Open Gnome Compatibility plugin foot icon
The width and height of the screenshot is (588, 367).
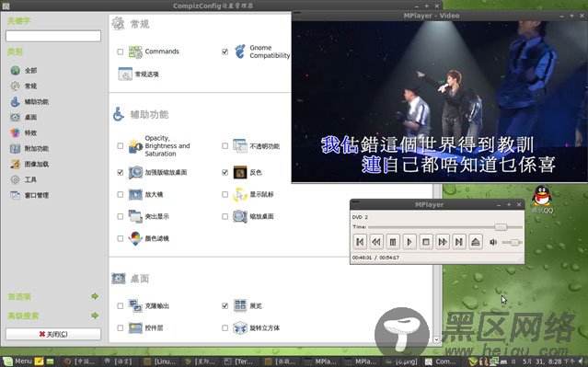(240, 52)
